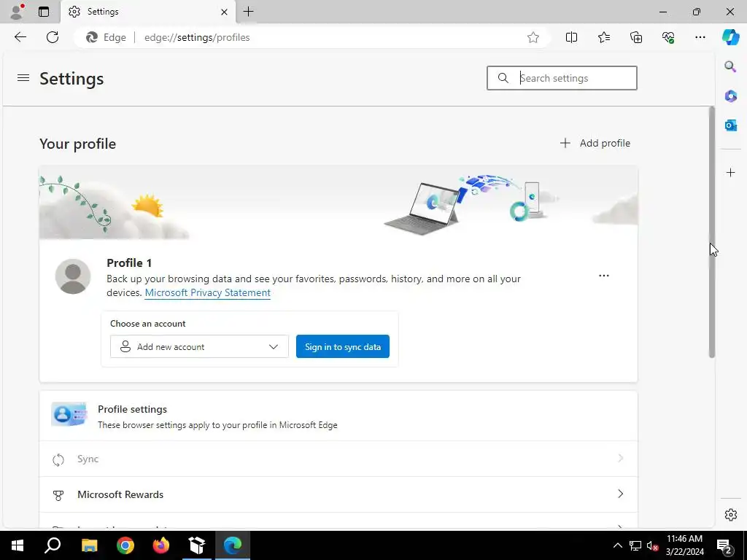Viewport: 747px width, 560px height.
Task: View site information Edge icon
Action: click(106, 37)
